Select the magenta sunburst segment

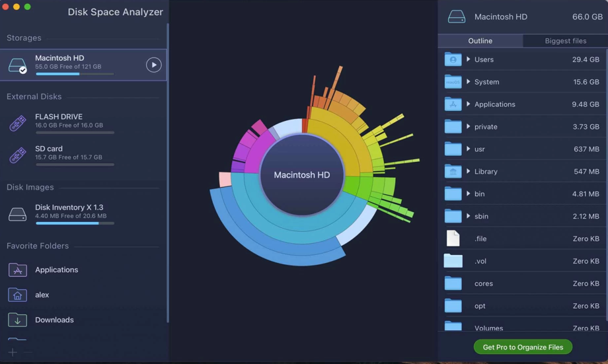click(260, 153)
